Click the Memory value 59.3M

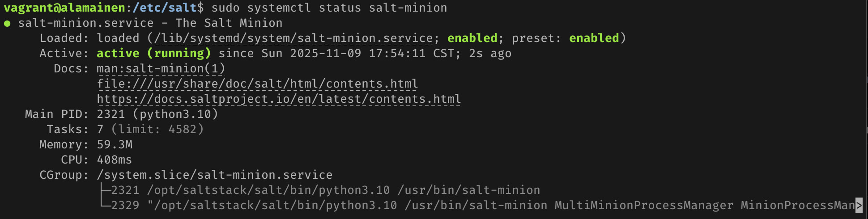115,145
